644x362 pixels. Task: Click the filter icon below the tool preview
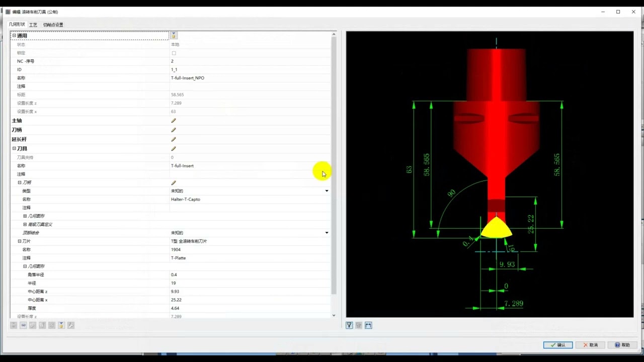coord(349,325)
